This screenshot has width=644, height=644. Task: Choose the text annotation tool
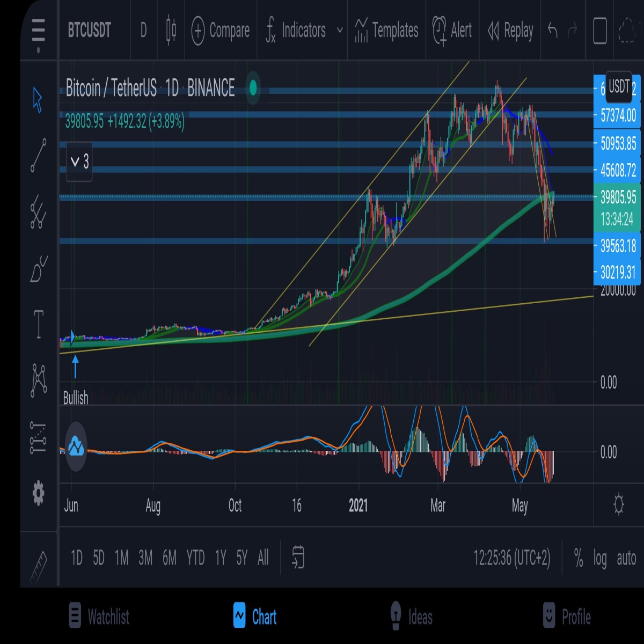[39, 324]
